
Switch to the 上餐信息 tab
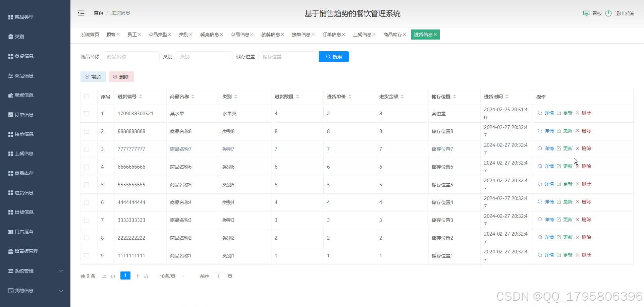[x=362, y=35]
